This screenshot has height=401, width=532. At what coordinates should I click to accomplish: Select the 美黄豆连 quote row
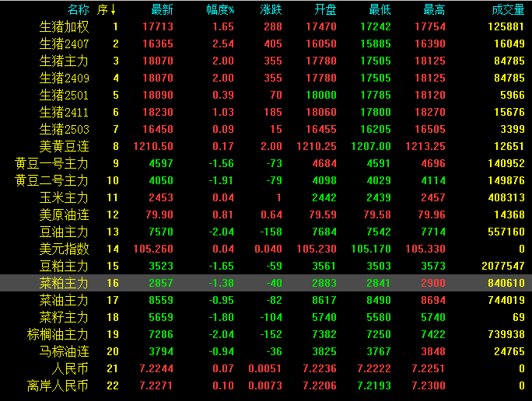65,146
